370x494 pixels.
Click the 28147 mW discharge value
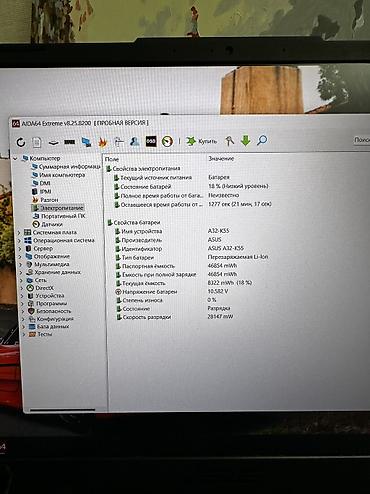[x=220, y=316]
